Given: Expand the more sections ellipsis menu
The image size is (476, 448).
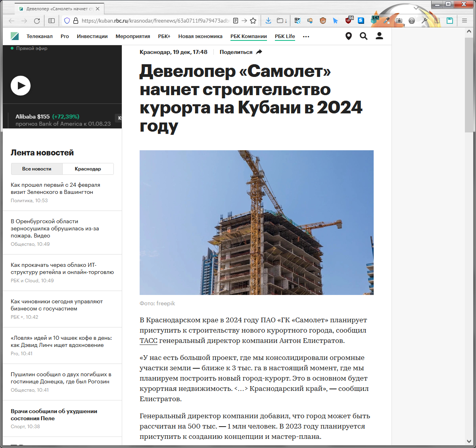Looking at the screenshot, I should (x=306, y=36).
